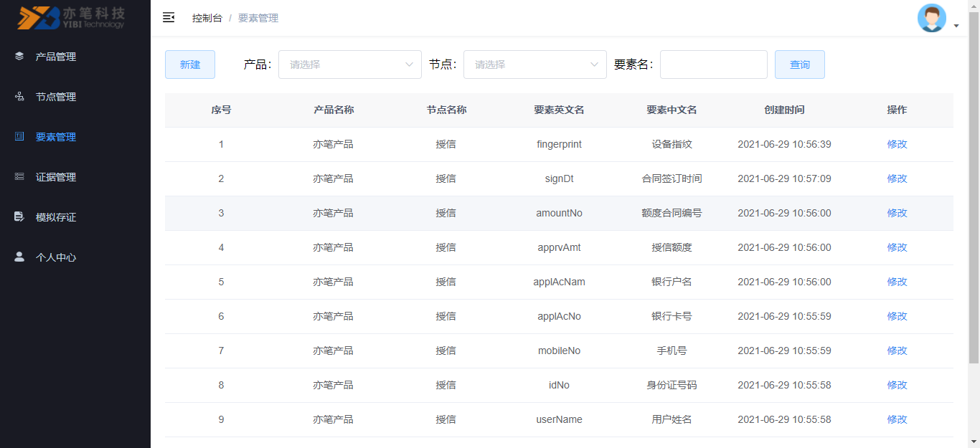Collapse the sidebar with the hamburger icon
The image size is (980, 448).
pos(169,18)
